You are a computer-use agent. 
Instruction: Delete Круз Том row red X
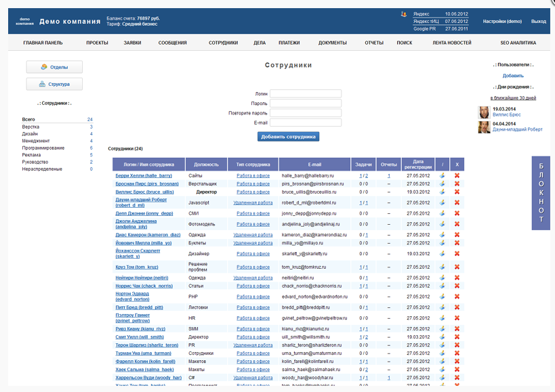click(x=457, y=267)
